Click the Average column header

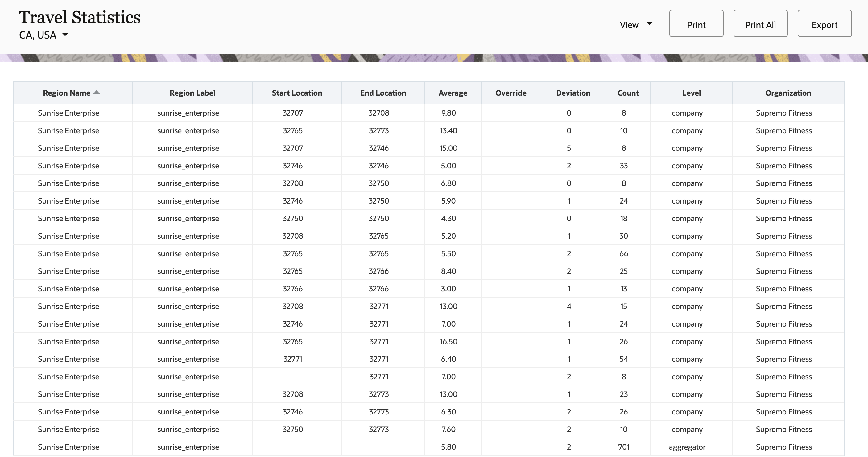(453, 93)
